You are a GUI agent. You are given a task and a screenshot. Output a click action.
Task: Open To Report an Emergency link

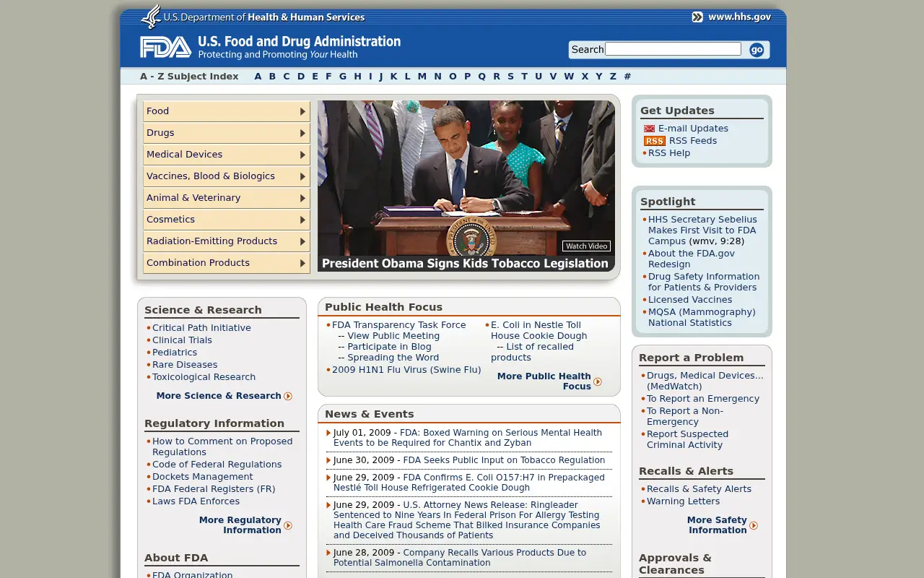point(703,399)
